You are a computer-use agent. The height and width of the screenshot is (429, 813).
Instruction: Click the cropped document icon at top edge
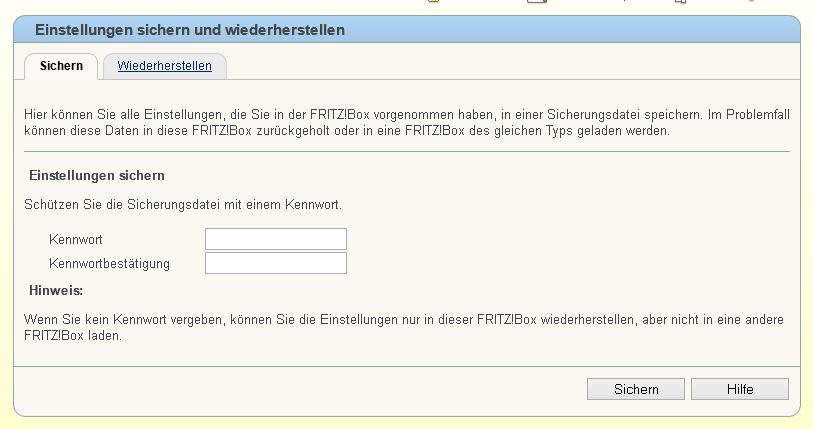point(680,2)
